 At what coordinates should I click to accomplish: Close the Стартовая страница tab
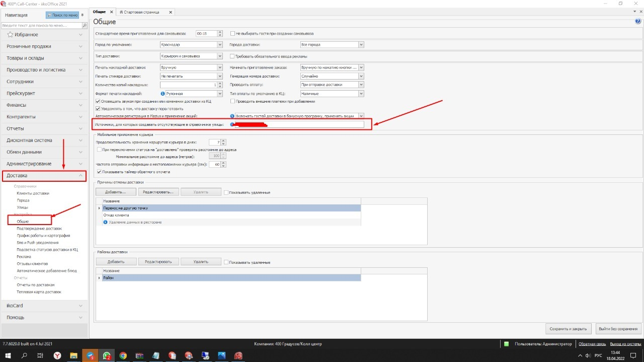170,12
